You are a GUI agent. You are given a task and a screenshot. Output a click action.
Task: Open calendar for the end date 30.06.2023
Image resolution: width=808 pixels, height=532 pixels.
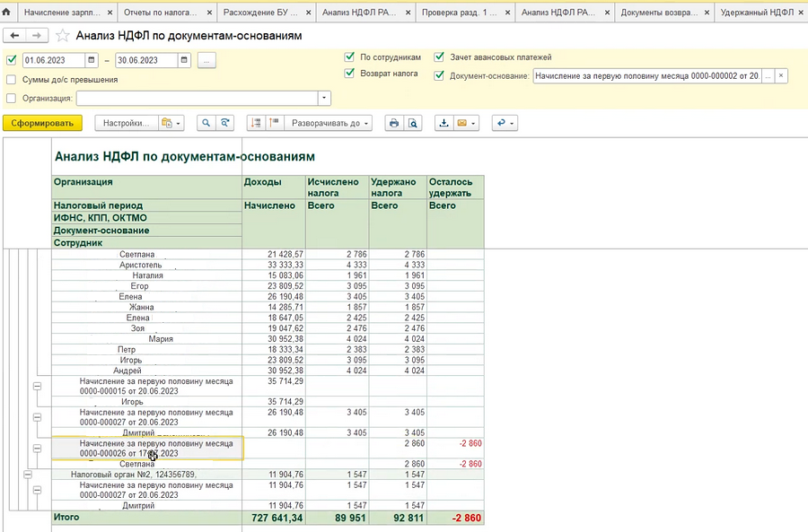tap(184, 60)
